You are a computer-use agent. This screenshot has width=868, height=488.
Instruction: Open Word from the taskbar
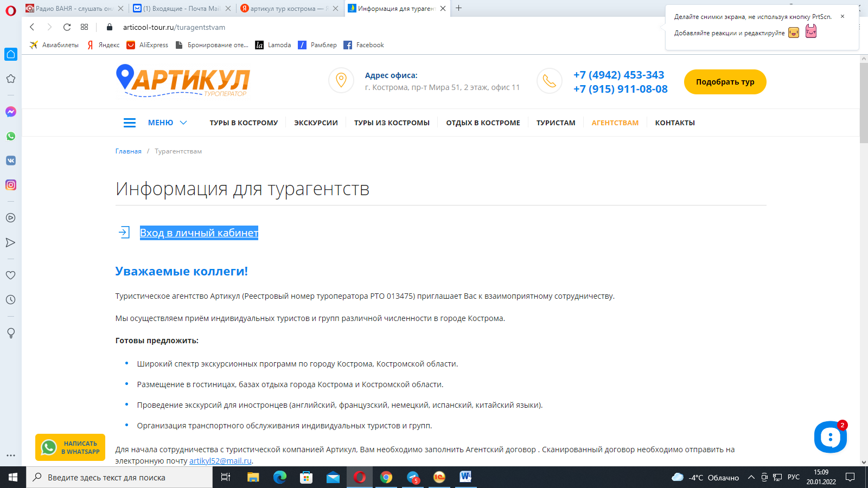(465, 477)
